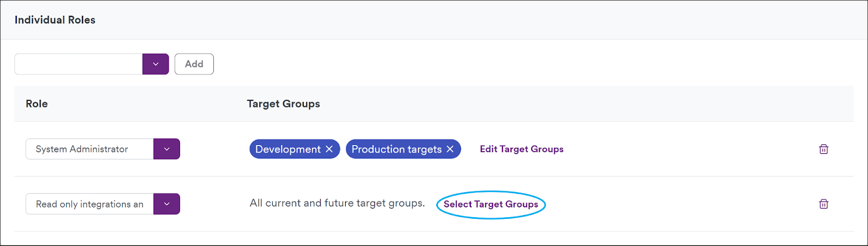The image size is (868, 246).
Task: Open the Edit Target Groups link
Action: tap(521, 149)
